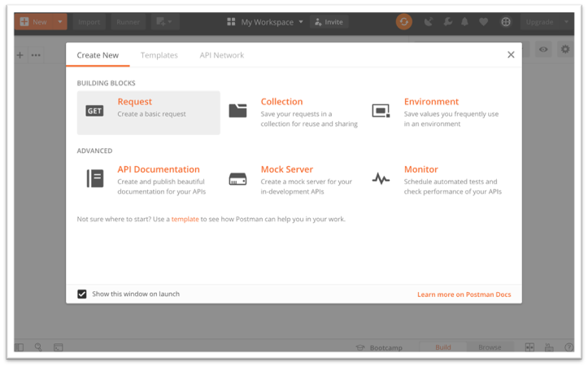Expand the New button dropdown arrow
The width and height of the screenshot is (588, 367).
click(60, 22)
